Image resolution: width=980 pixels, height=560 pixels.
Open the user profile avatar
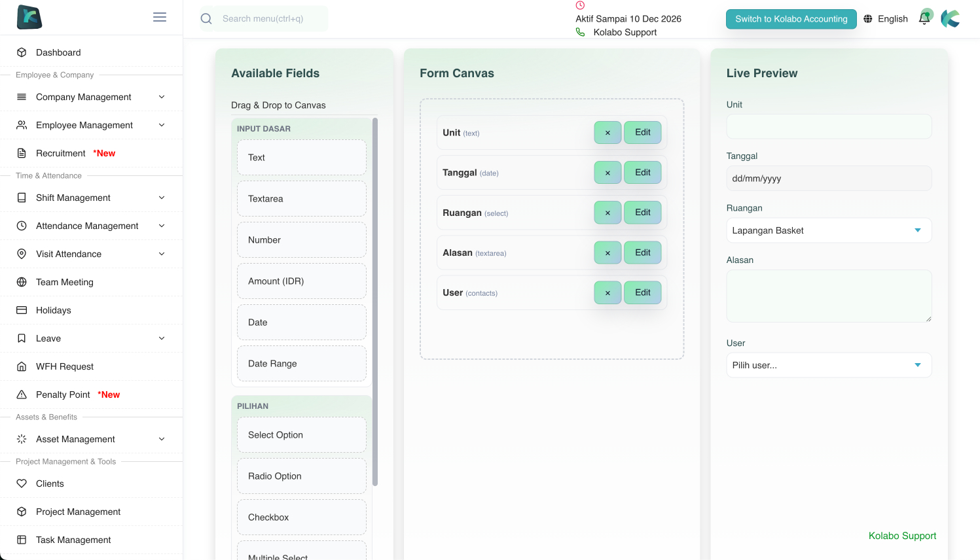point(951,18)
